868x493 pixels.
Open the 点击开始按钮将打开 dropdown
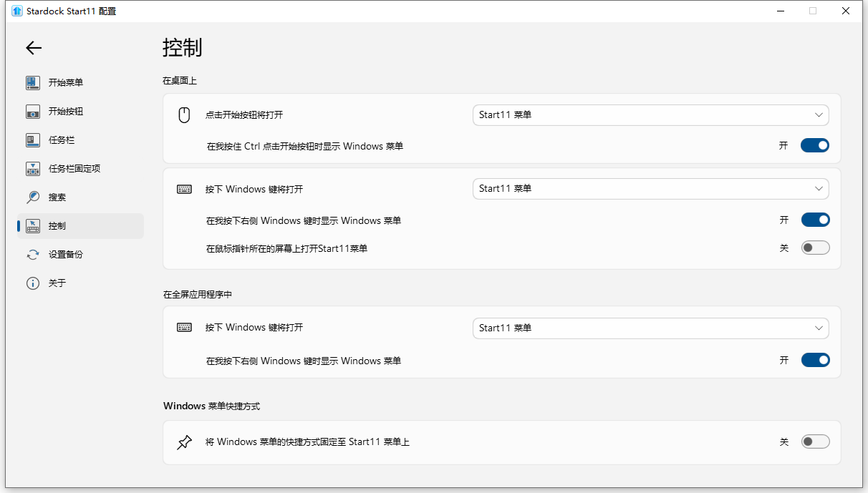(650, 115)
